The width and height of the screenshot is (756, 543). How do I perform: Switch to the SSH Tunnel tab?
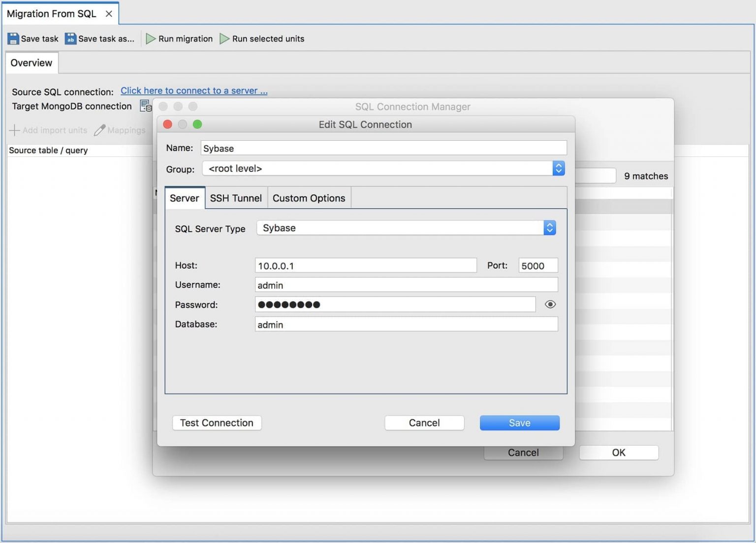[x=236, y=198]
